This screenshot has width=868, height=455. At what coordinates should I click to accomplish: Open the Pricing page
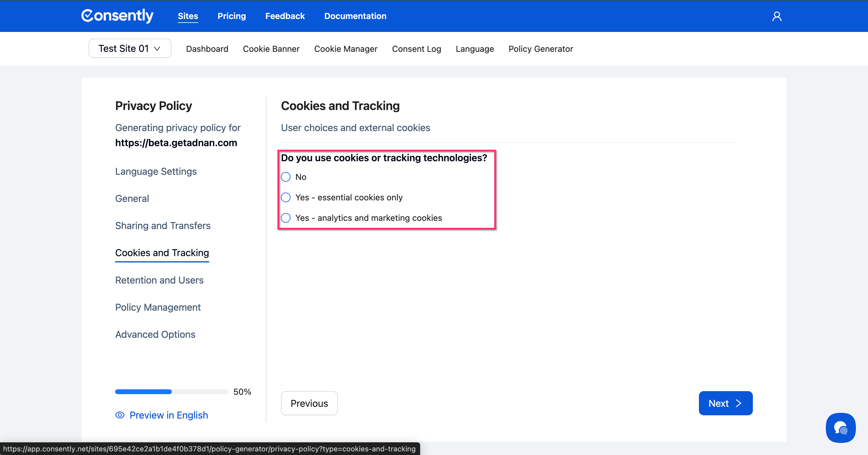click(231, 16)
